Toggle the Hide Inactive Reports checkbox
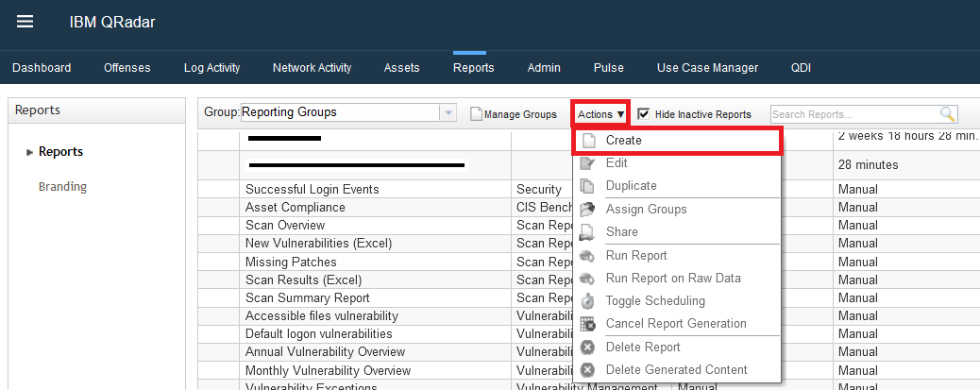 [x=643, y=113]
